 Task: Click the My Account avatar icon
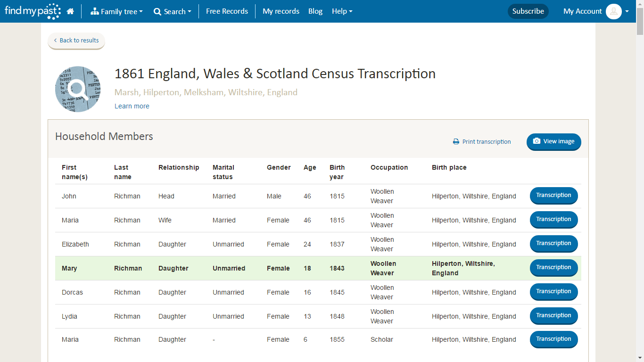click(613, 11)
